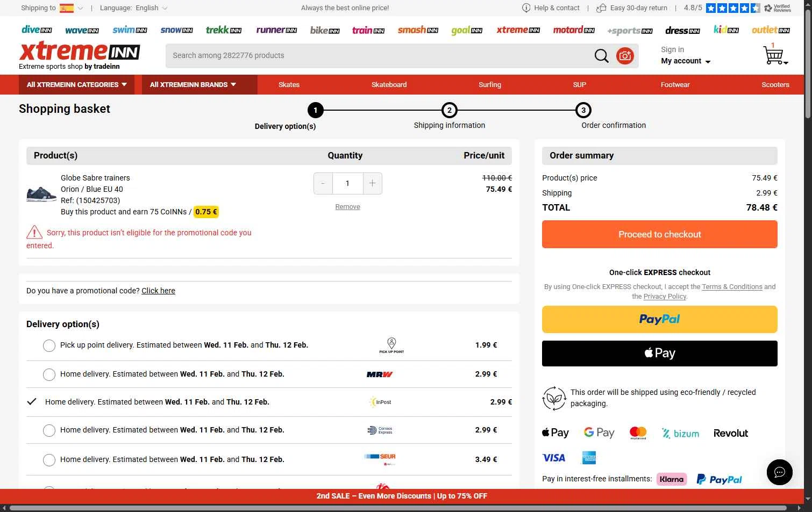Open the bikeinn store logo
Screen dimensions: 812x512
[x=325, y=30]
